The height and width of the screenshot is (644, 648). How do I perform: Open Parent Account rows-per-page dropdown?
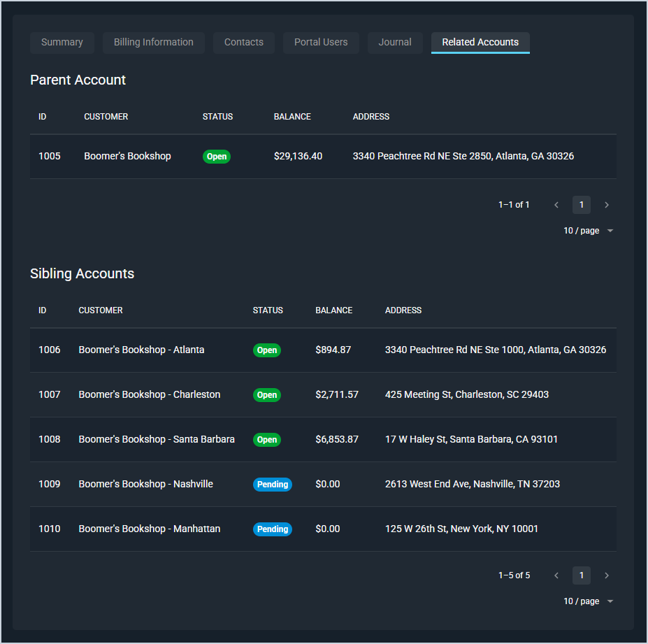pyautogui.click(x=588, y=231)
